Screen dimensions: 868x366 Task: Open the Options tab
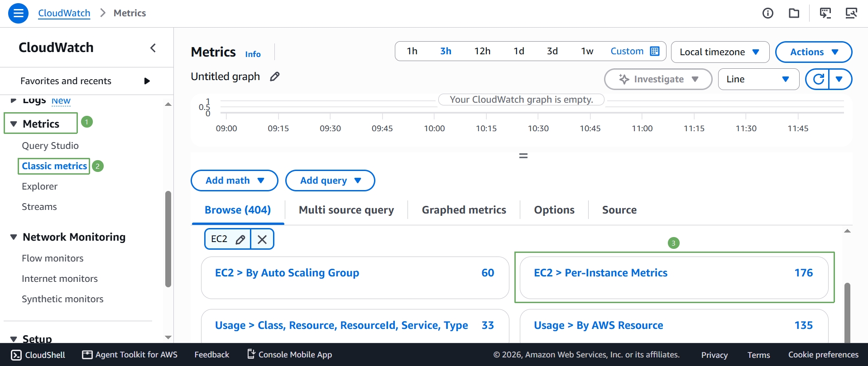(554, 210)
